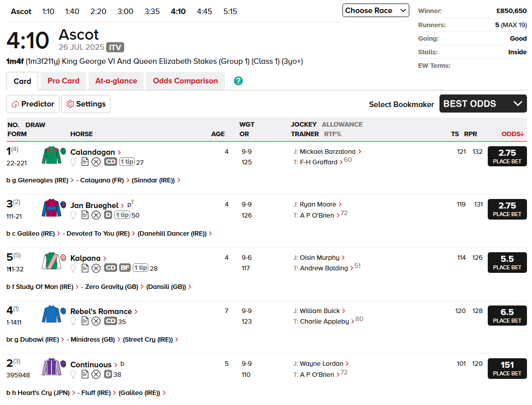Click Jan Brueghel's circled X icon
Screen dimensions: 532x405
click(x=97, y=215)
